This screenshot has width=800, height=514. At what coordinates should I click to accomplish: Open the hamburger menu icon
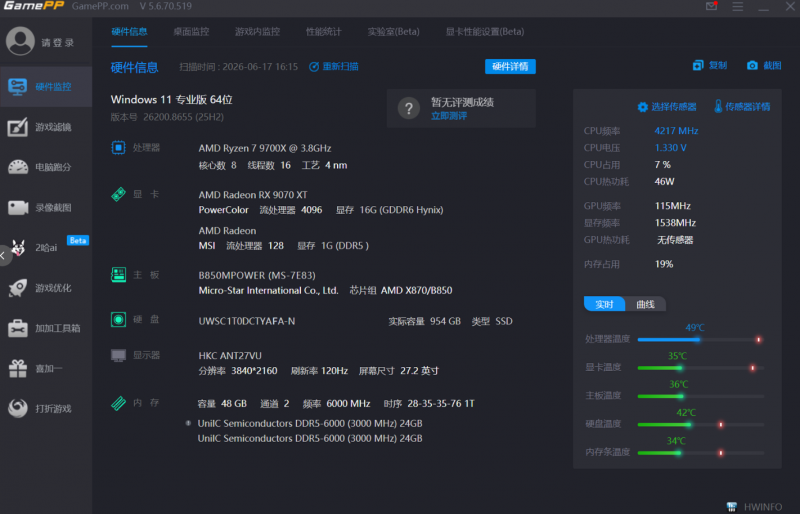(738, 7)
